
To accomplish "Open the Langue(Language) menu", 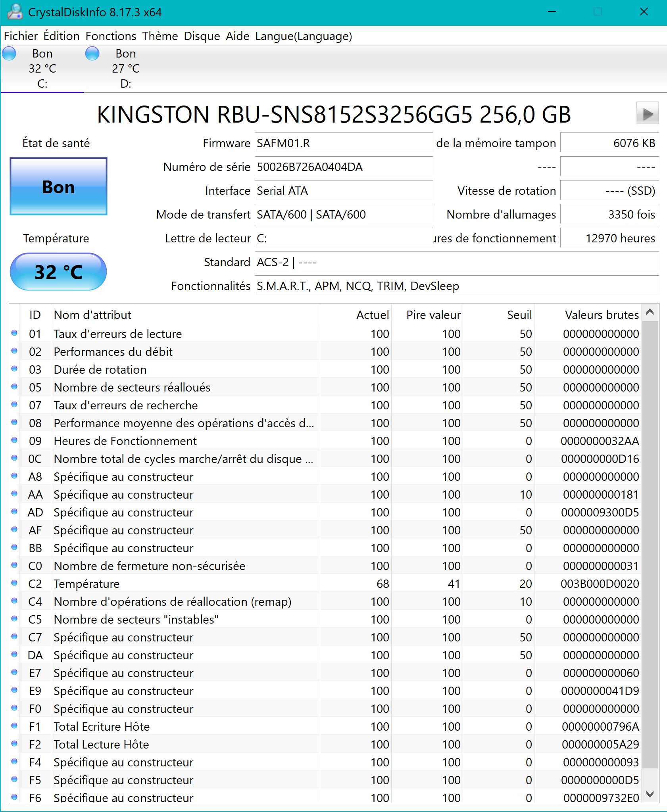I will pyautogui.click(x=304, y=36).
